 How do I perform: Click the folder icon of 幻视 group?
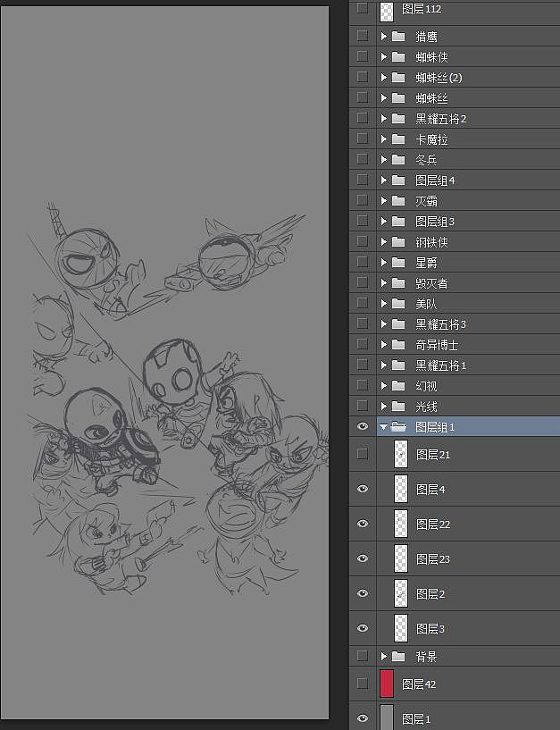tap(398, 385)
